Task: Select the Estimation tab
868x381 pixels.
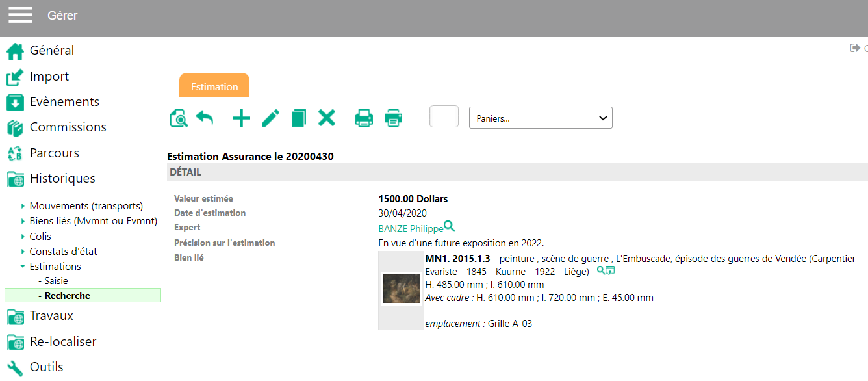Action: click(214, 86)
